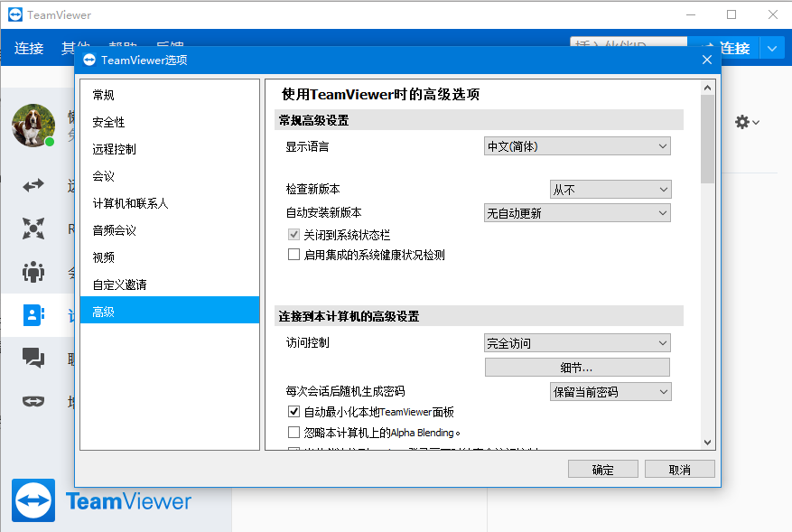This screenshot has height=532, width=792.
Task: Click the options scrollbar up arrow
Action: click(x=707, y=88)
